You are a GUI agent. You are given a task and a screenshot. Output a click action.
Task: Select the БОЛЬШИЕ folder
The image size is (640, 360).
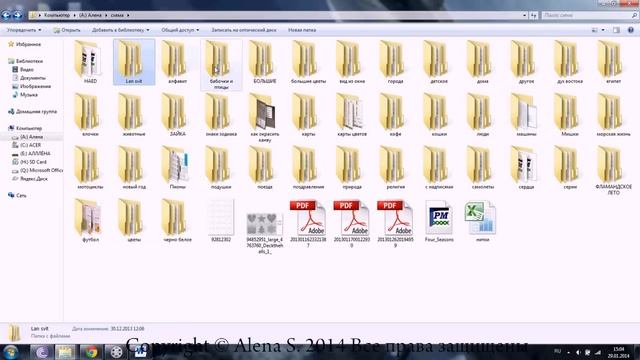pyautogui.click(x=264, y=62)
